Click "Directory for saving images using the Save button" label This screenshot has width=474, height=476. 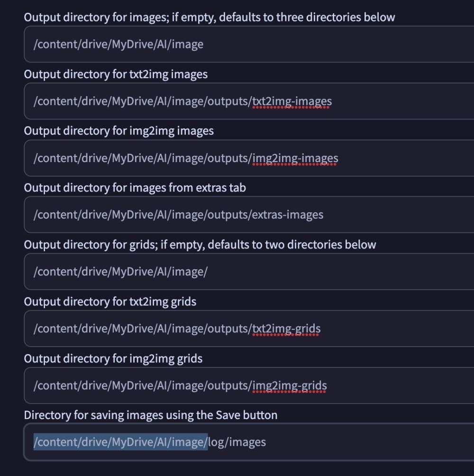(150, 415)
